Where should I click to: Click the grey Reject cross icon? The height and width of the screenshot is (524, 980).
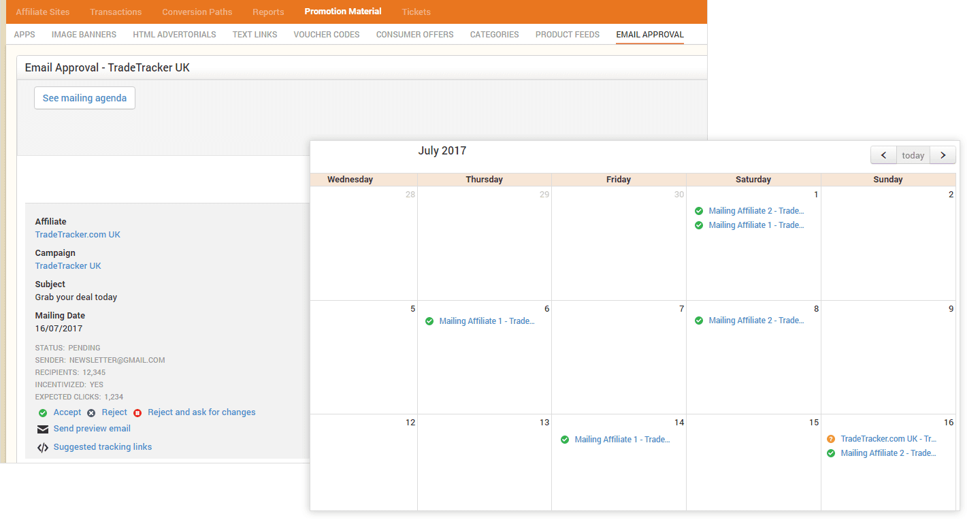[91, 413]
